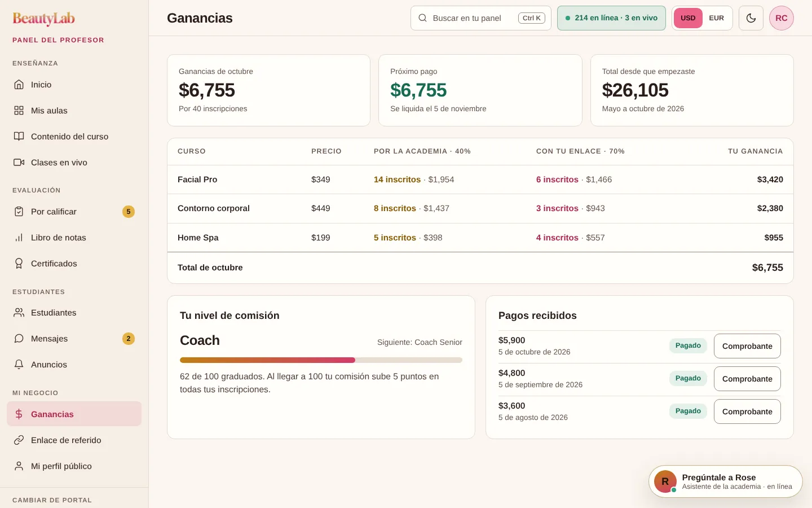Click the Pagado badge for 5 de octubre
The height and width of the screenshot is (508, 812).
688,345
